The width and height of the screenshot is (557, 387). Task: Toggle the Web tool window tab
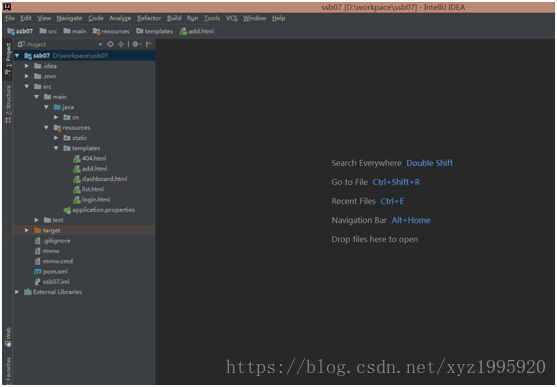coord(8,337)
